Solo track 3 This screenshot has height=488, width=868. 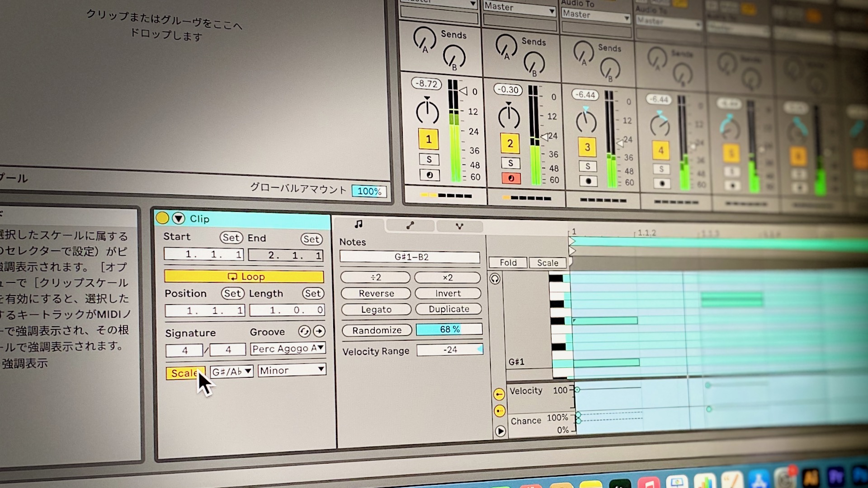click(588, 166)
